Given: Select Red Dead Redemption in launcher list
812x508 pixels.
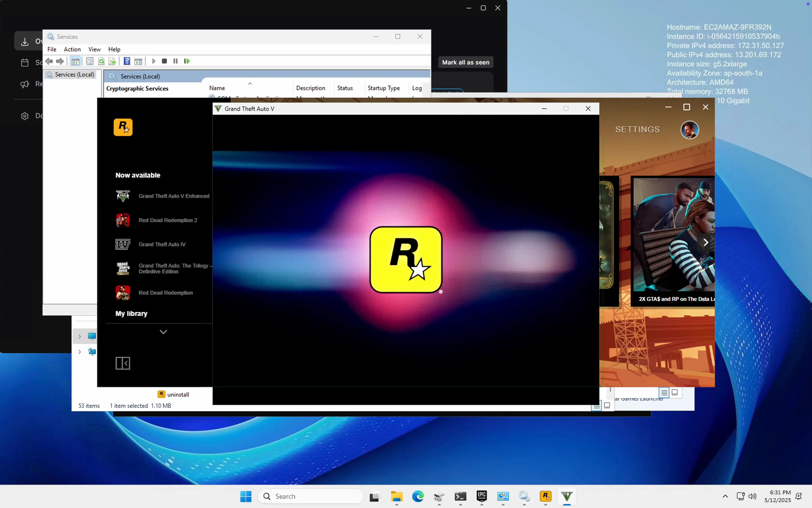Looking at the screenshot, I should pyautogui.click(x=166, y=293).
